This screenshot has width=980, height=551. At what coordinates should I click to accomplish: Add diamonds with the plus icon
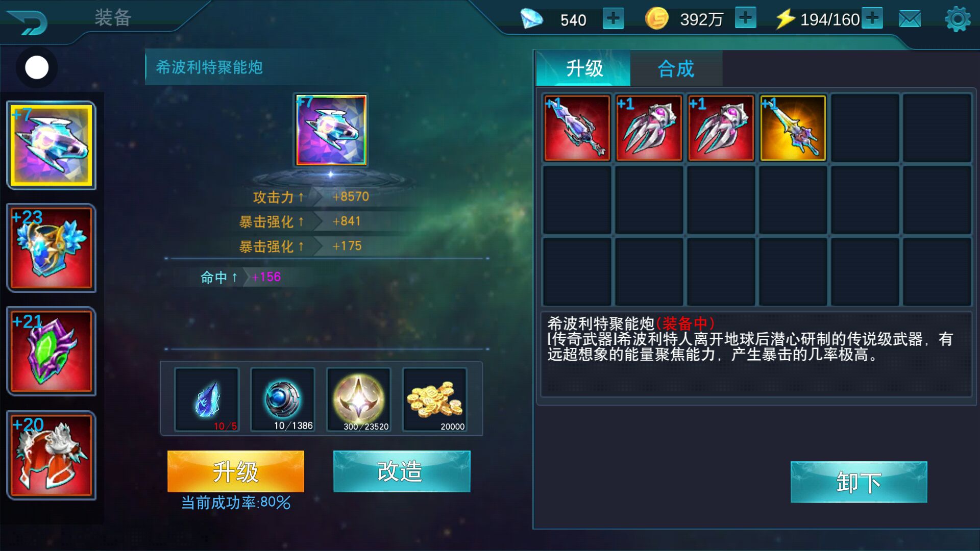tap(613, 19)
